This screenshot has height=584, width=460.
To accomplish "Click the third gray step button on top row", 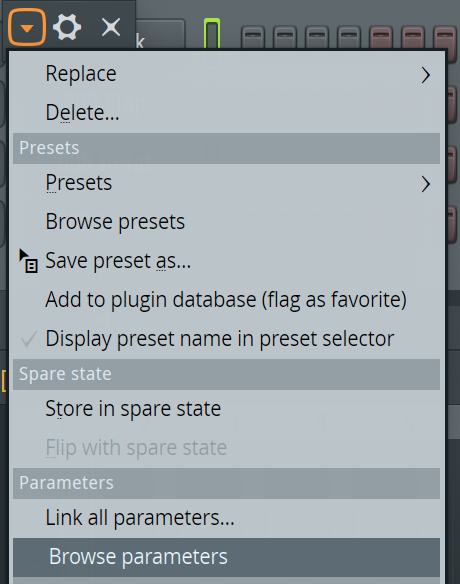I will tap(317, 37).
